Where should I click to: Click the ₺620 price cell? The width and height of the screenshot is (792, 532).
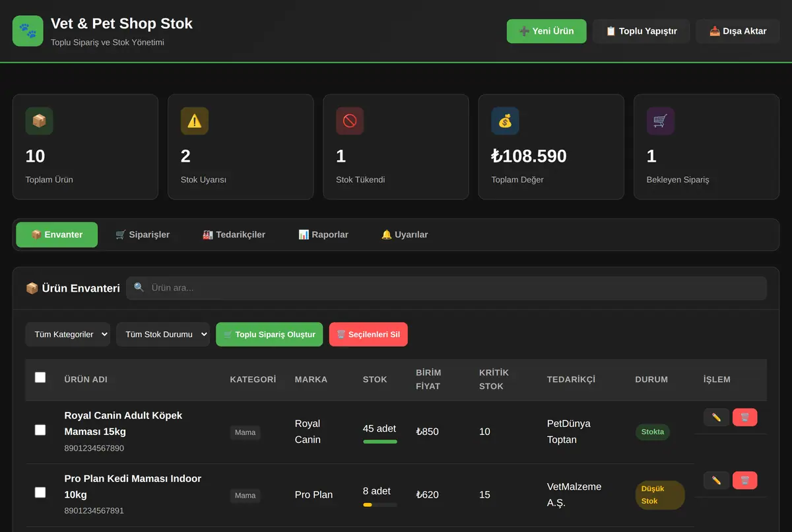point(428,494)
